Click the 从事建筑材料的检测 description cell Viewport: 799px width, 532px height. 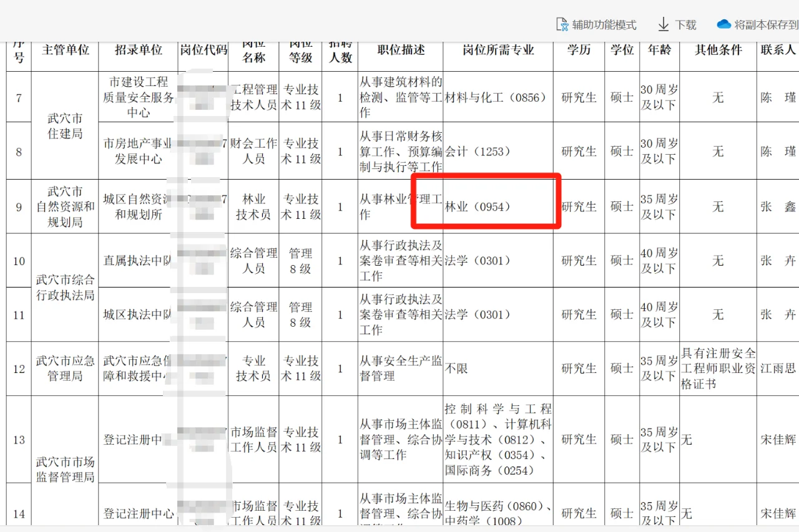tap(400, 97)
